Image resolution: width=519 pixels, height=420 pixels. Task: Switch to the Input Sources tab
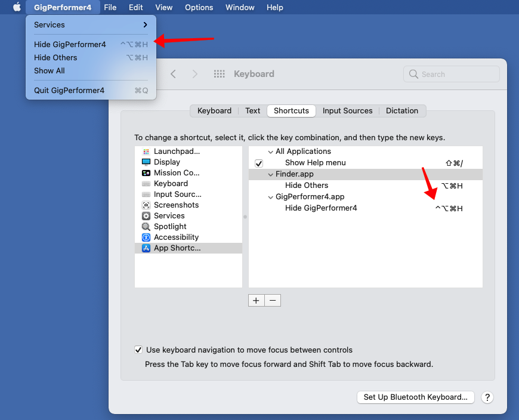tap(348, 110)
